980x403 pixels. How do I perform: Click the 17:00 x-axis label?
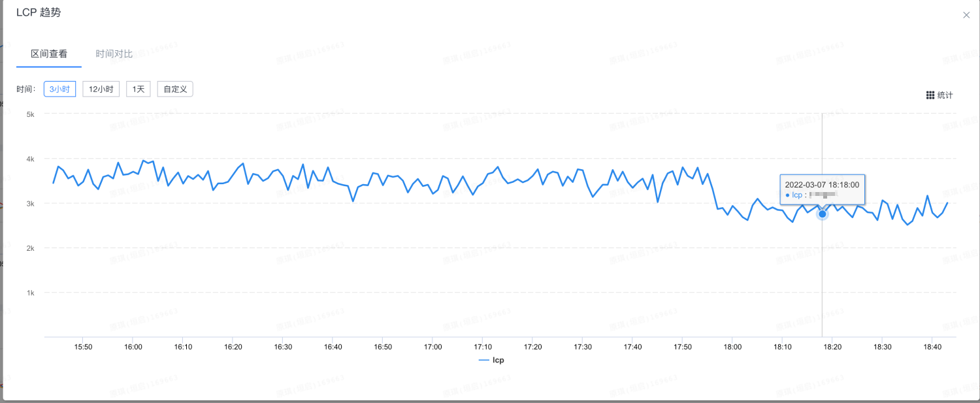pos(433,347)
